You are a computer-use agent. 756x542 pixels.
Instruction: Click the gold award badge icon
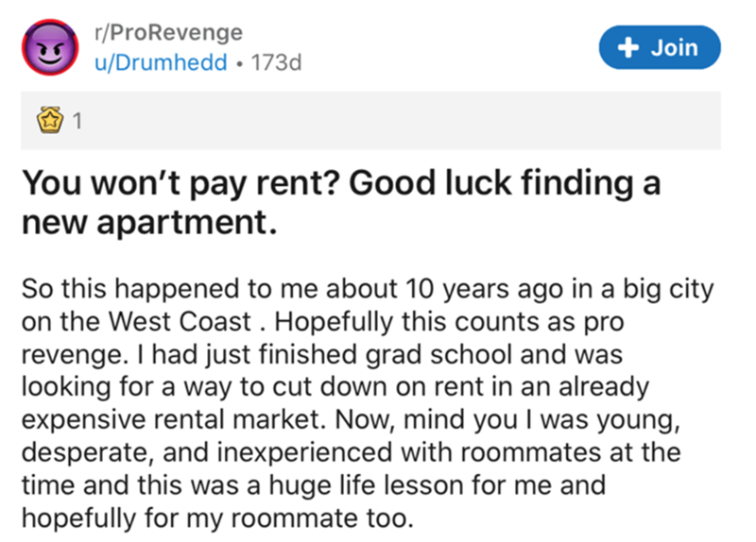click(x=47, y=121)
